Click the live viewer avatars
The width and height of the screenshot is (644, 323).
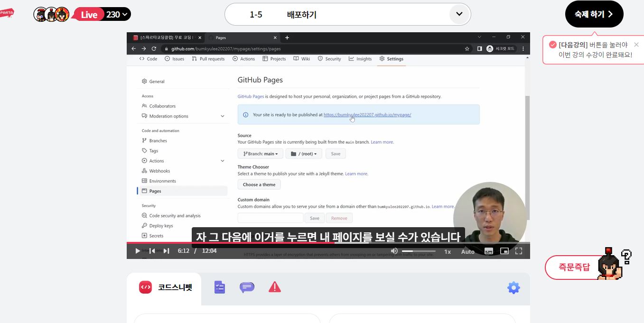[51, 14]
